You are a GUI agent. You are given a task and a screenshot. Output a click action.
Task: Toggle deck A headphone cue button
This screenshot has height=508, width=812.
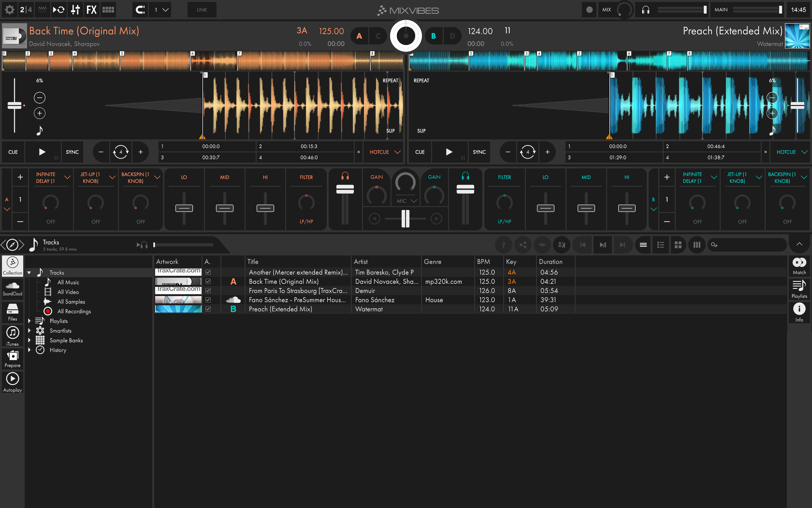(345, 176)
